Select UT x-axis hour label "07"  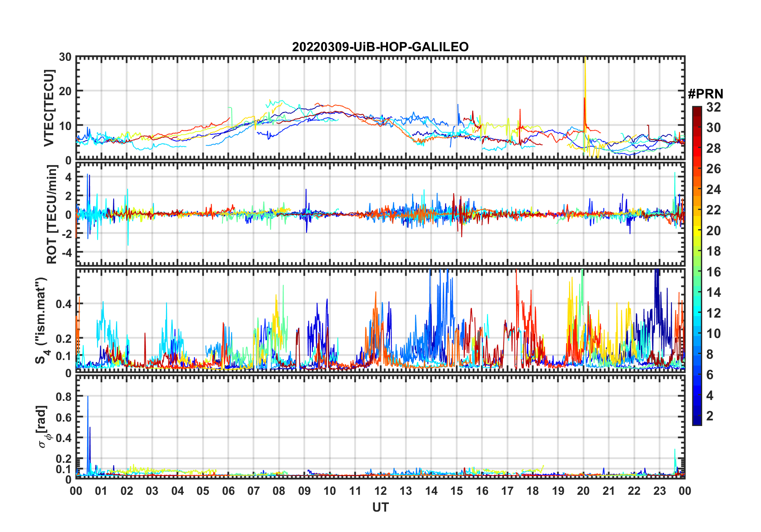click(254, 491)
